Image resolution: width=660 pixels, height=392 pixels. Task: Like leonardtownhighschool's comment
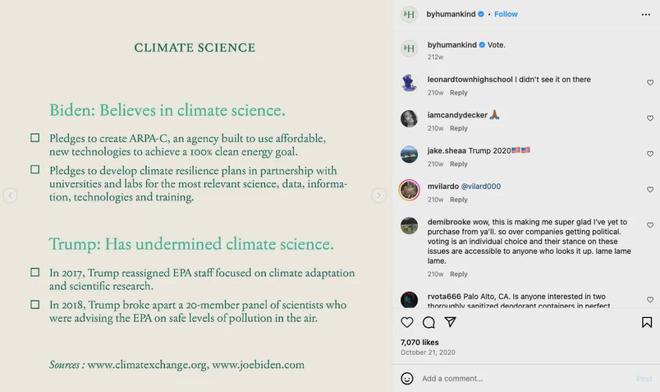point(650,83)
